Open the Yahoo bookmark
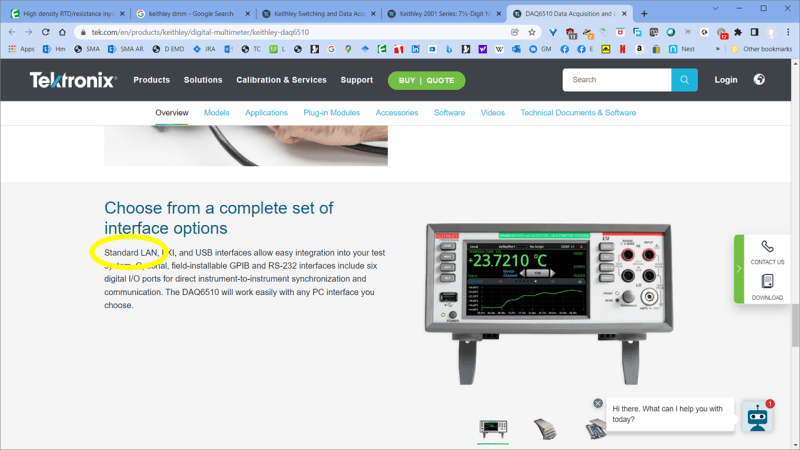This screenshot has height=450, width=800. [482, 49]
